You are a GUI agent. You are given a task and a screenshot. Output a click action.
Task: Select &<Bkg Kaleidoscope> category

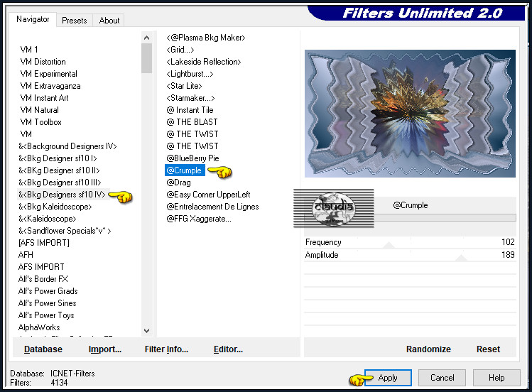click(x=55, y=207)
